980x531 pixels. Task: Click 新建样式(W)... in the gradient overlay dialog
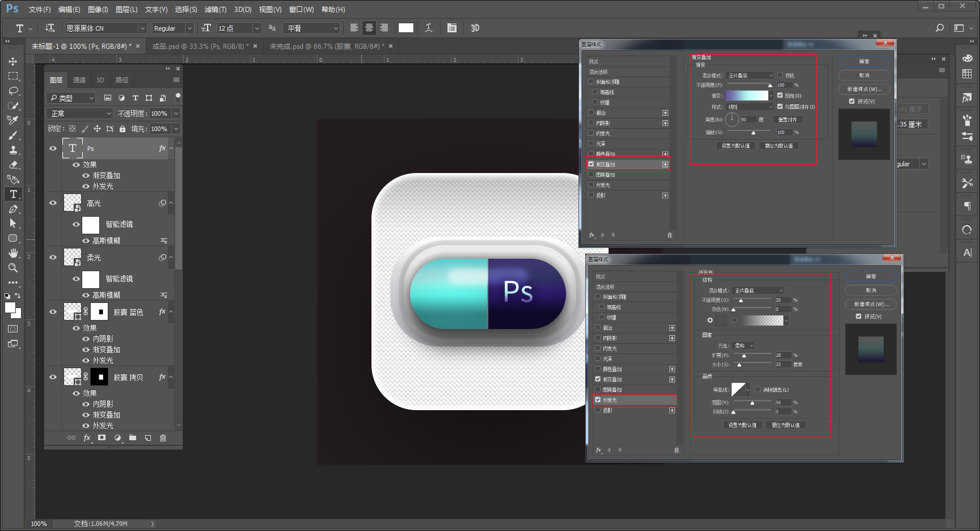864,89
